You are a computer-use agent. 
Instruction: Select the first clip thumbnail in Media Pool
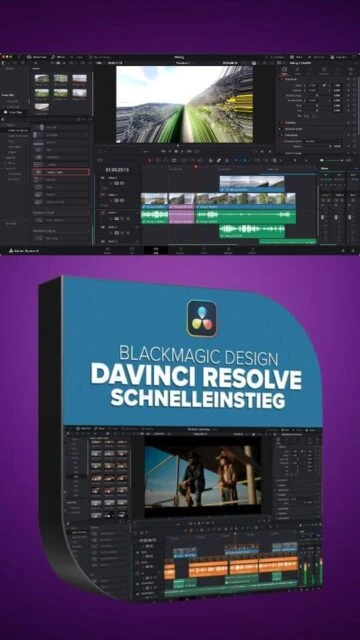42,78
